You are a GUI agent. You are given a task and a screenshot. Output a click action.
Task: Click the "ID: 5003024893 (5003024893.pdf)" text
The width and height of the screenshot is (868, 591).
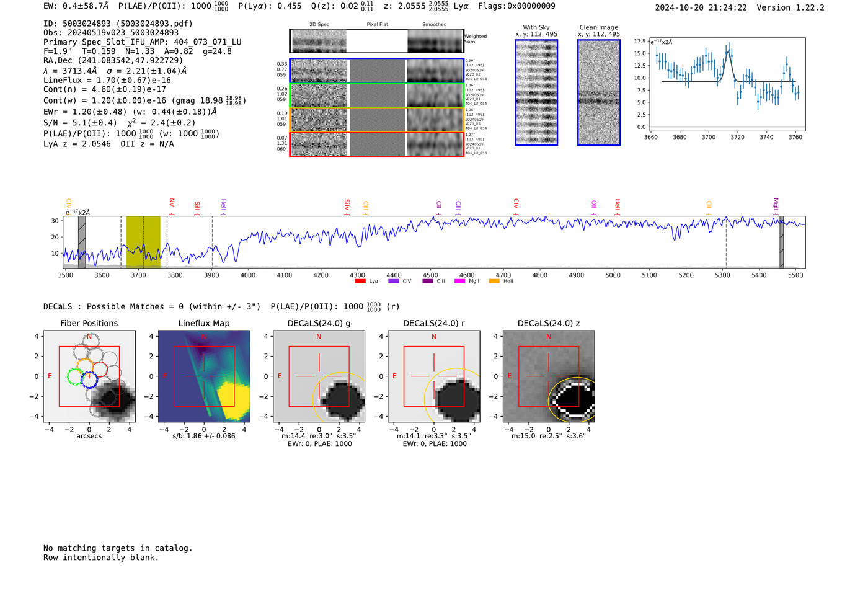tap(118, 24)
